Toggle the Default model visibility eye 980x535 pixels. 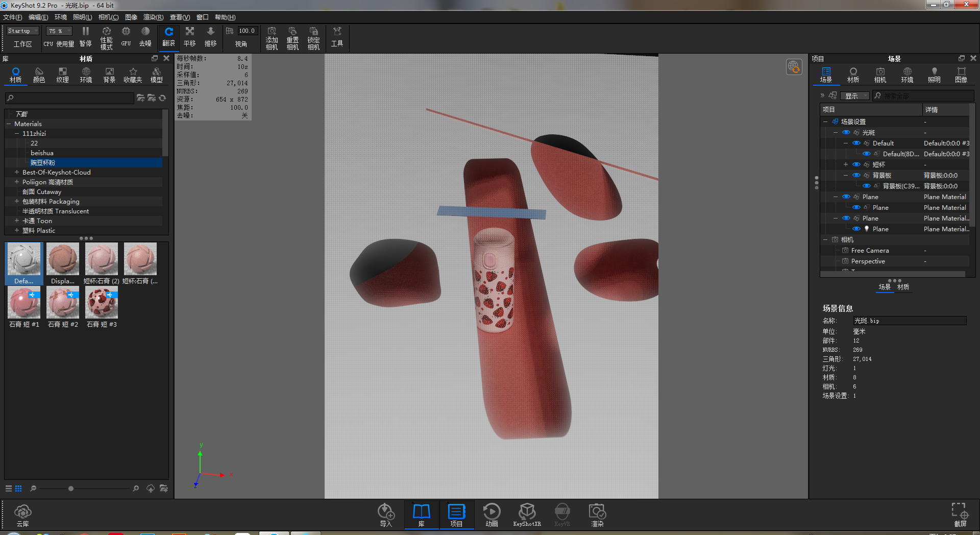tap(856, 143)
